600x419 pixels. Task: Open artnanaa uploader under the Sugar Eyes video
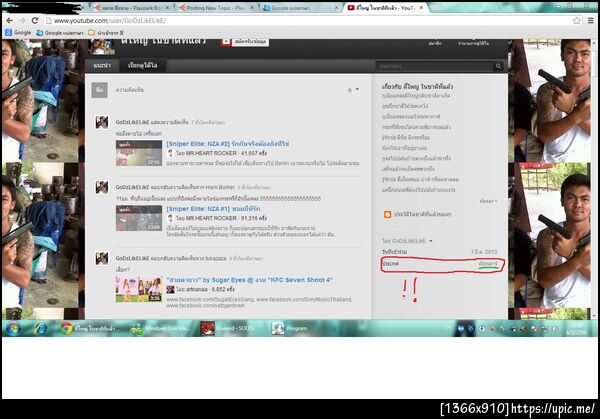click(197, 290)
